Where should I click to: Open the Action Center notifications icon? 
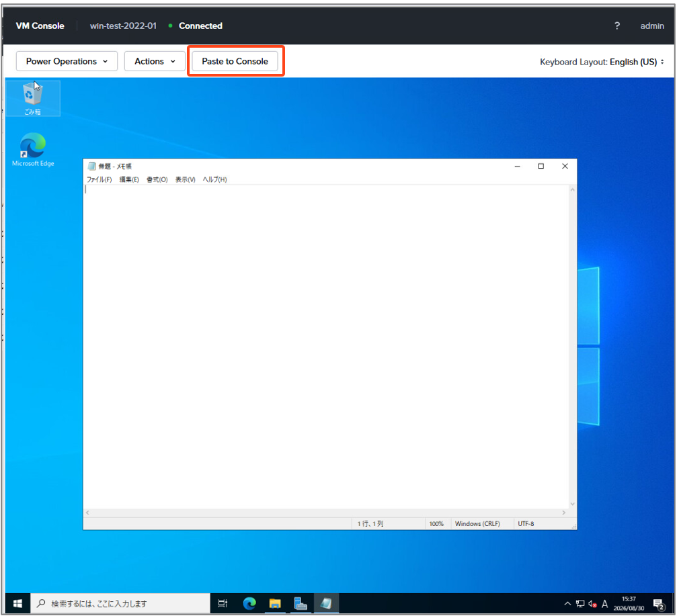(658, 604)
